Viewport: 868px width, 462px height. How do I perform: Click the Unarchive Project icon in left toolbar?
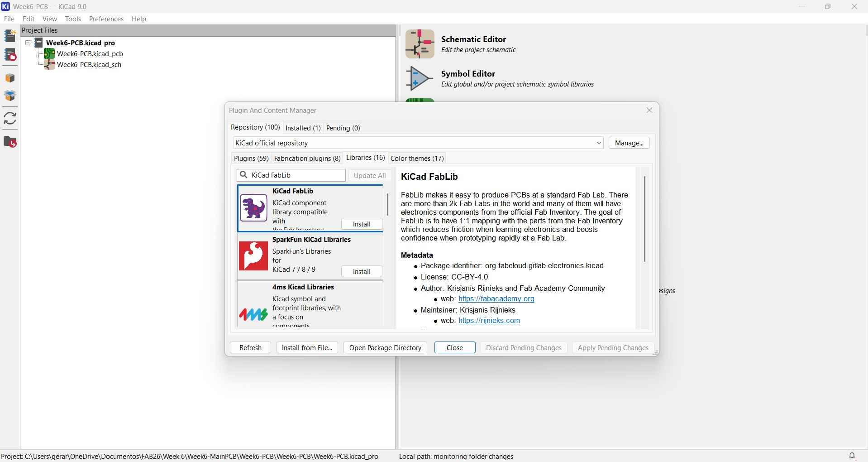click(x=10, y=96)
